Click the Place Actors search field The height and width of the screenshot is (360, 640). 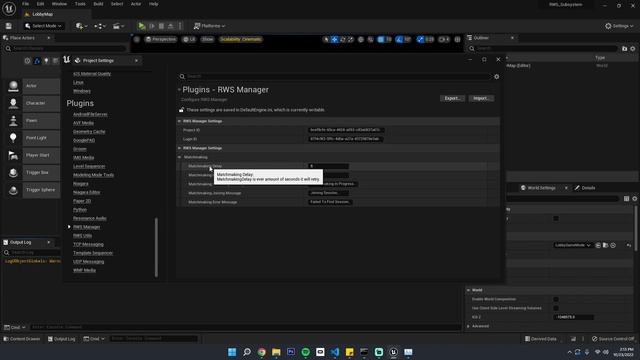tap(65, 49)
